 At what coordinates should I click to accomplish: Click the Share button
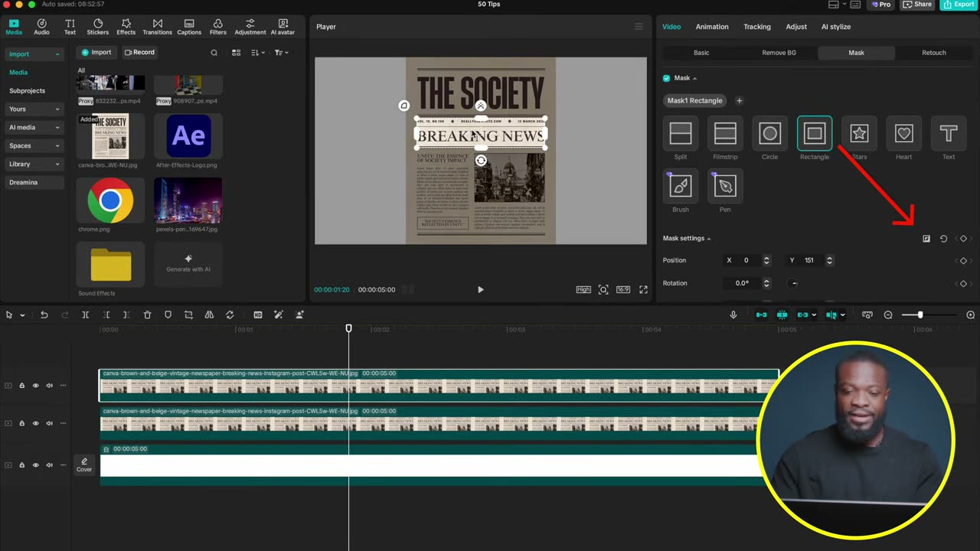click(917, 5)
